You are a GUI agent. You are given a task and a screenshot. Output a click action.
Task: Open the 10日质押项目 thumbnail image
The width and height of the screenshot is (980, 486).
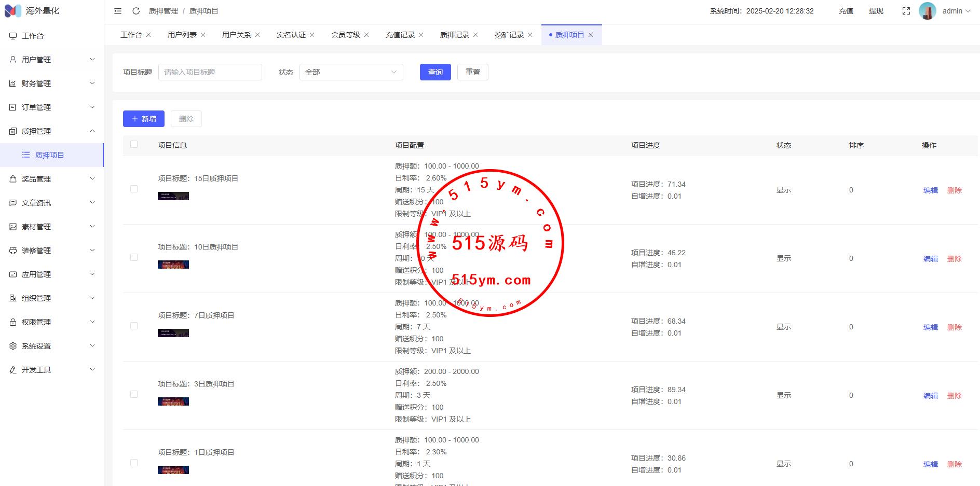pos(173,265)
